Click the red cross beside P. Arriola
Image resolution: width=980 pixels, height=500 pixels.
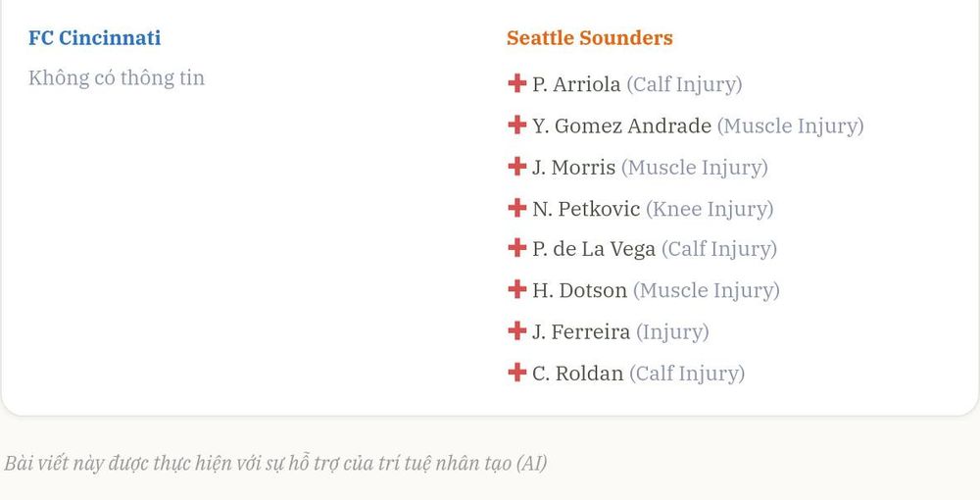516,82
